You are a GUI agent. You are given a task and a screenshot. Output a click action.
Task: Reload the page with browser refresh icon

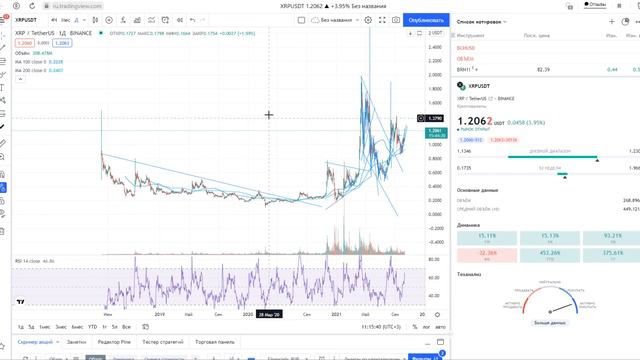tap(32, 6)
